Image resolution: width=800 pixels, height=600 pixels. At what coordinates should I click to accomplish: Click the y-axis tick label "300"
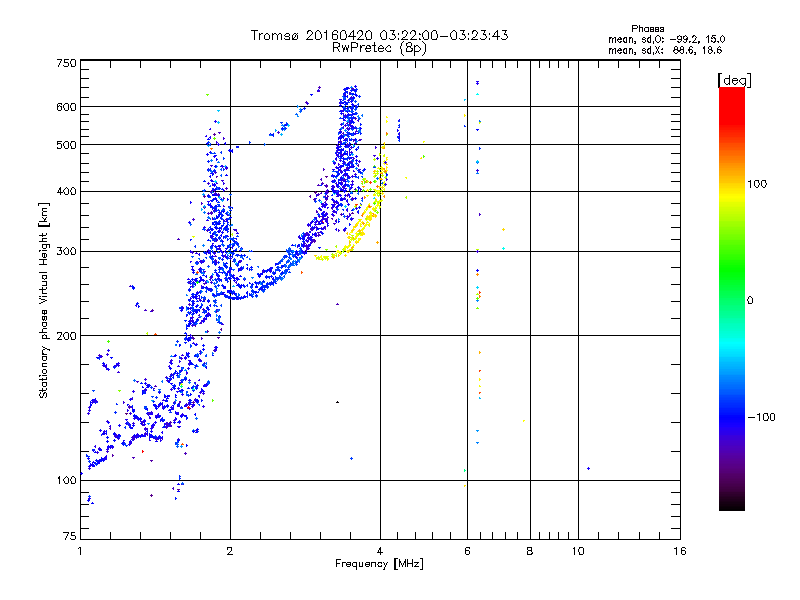[x=66, y=252]
